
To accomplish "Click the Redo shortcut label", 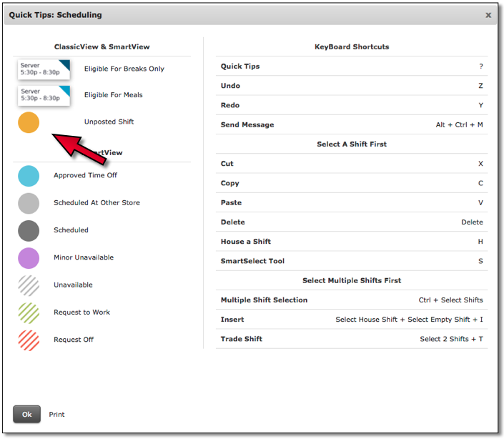I will coord(229,105).
